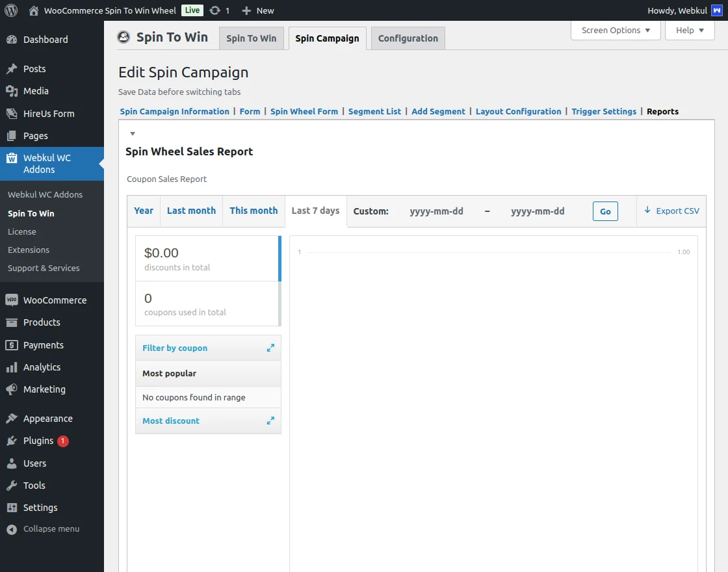Click the Webkul user avatar icon
The width and height of the screenshot is (728, 572).
tap(717, 10)
